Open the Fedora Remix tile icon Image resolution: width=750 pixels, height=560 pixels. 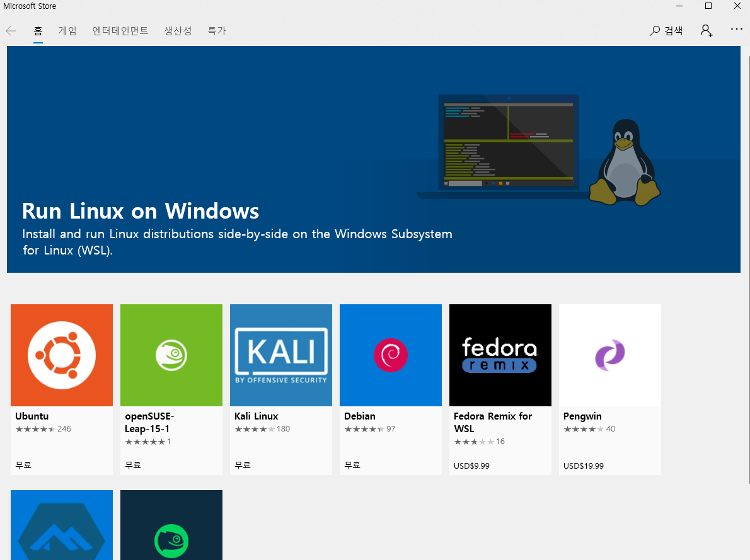click(x=500, y=355)
